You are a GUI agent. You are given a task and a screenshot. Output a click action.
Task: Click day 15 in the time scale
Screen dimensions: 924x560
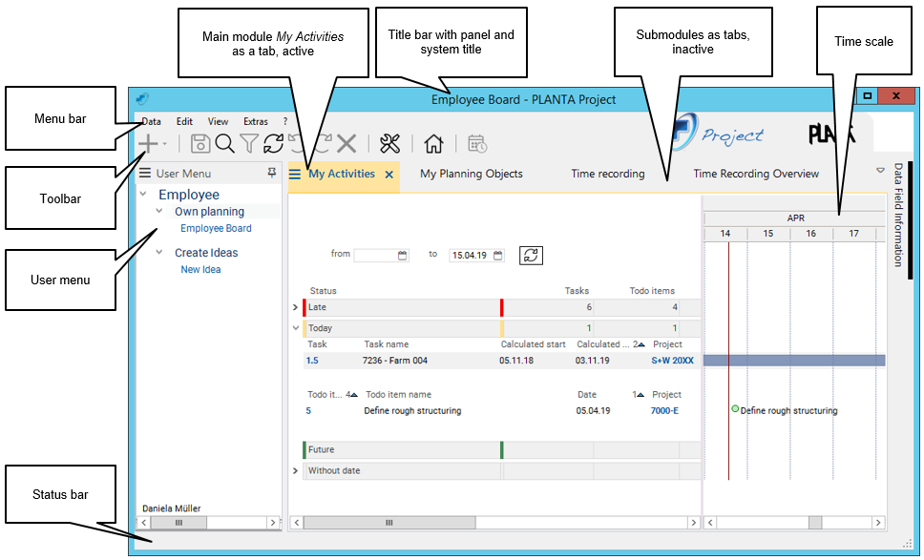[768, 234]
